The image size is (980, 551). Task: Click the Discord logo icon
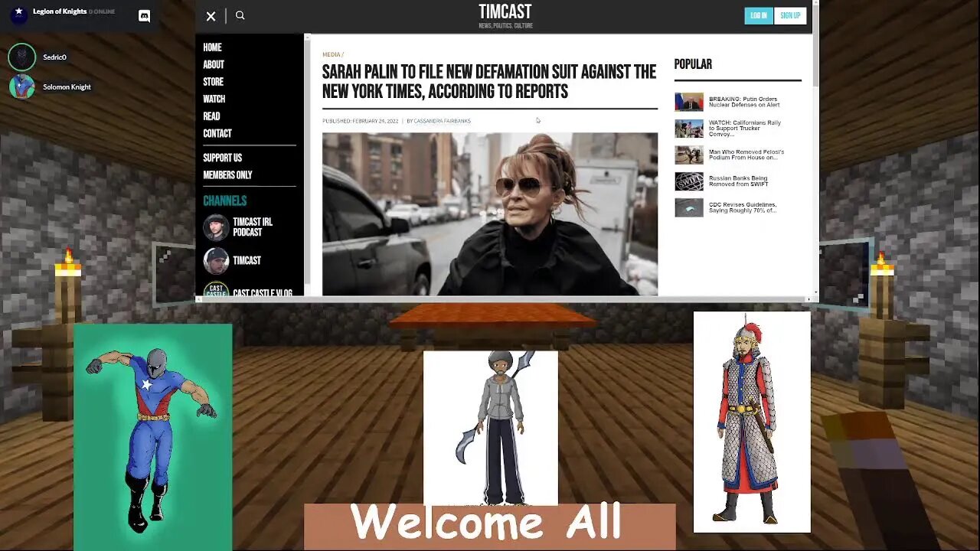[x=144, y=15]
